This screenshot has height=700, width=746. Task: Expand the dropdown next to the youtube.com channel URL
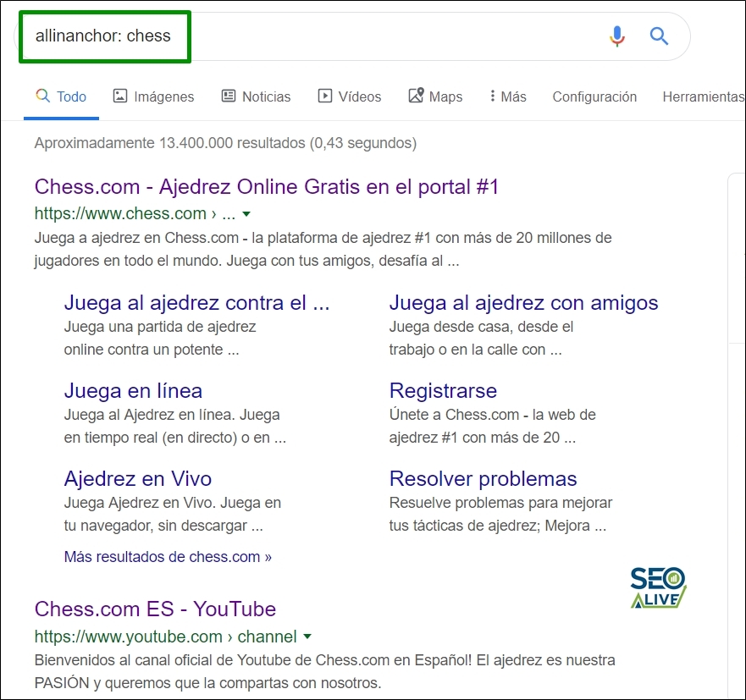(x=308, y=637)
